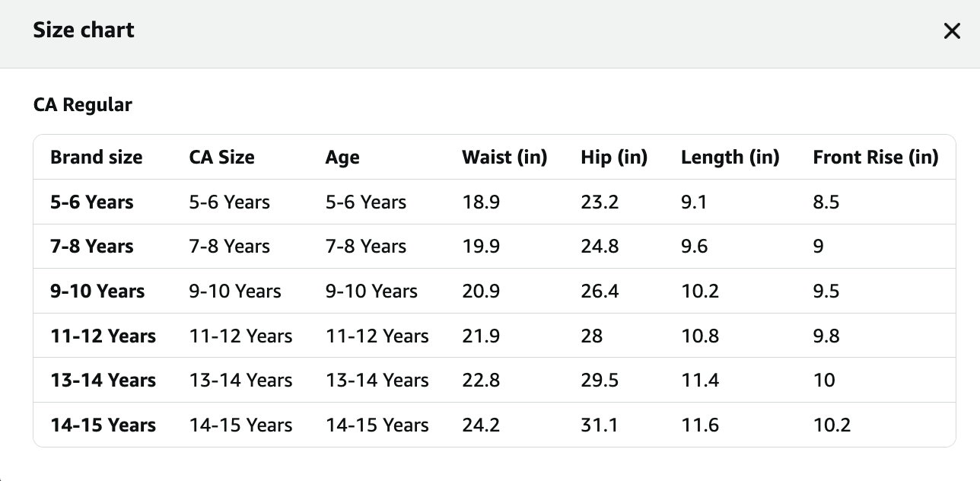Select the bold 14-15 Years brand size
The image size is (980, 481).
click(x=103, y=425)
